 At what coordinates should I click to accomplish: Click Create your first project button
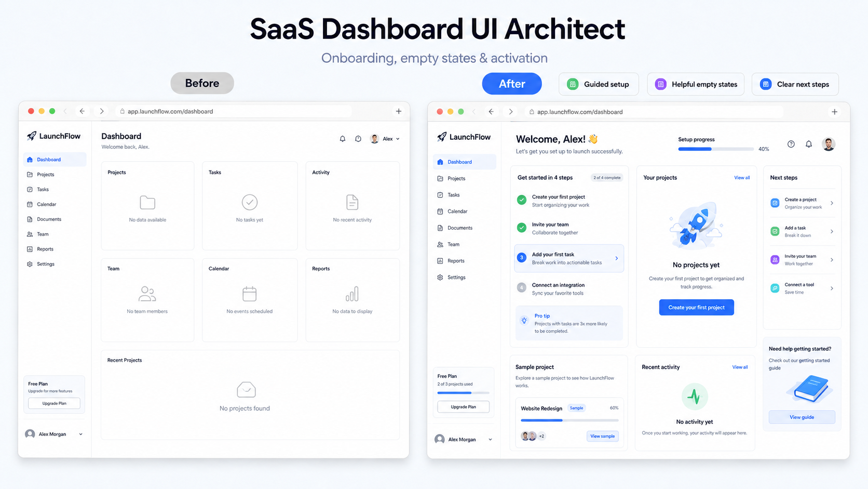coord(696,307)
